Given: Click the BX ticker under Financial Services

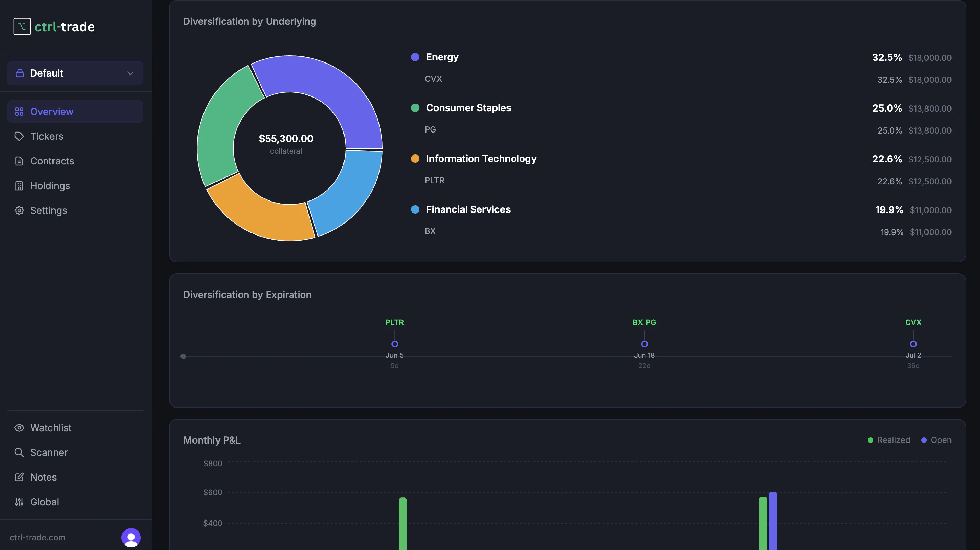Looking at the screenshot, I should [430, 231].
